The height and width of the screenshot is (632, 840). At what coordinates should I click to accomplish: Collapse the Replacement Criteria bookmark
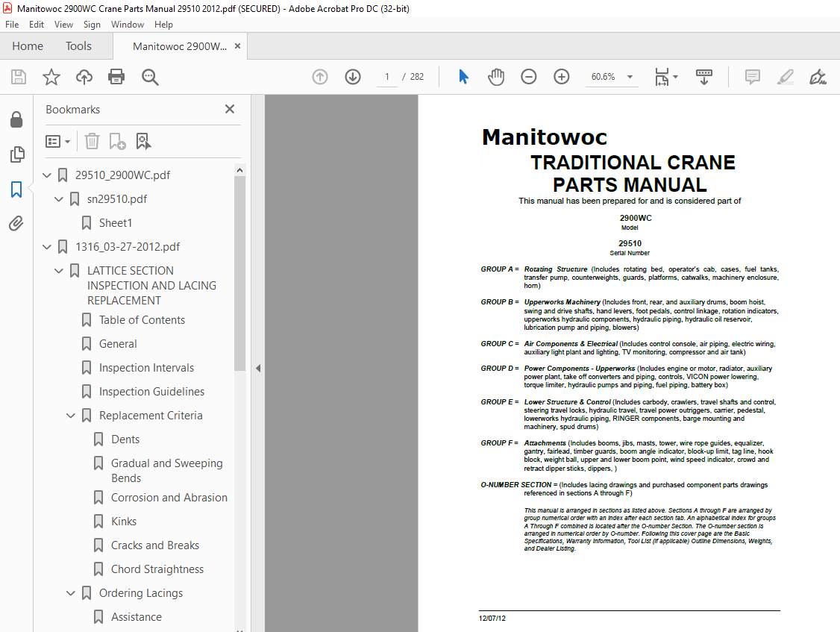coord(71,416)
